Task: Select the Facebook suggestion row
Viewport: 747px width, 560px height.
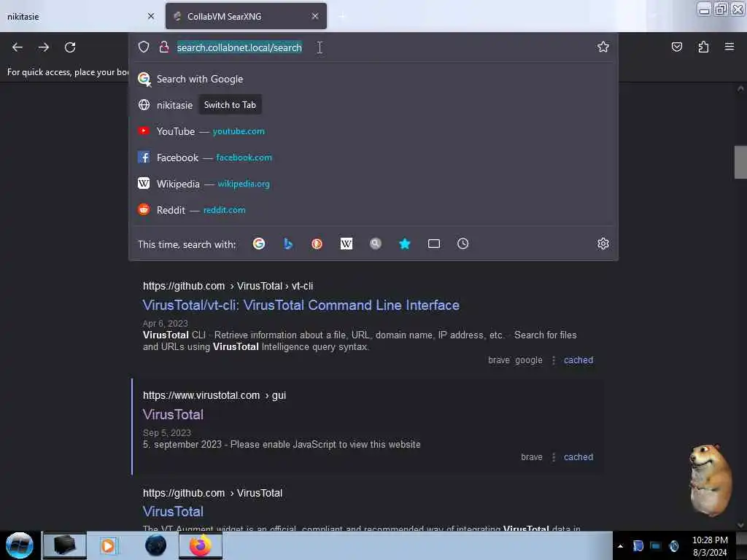Action: tap(373, 157)
